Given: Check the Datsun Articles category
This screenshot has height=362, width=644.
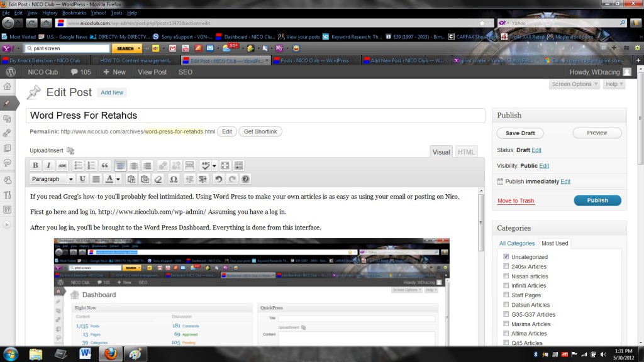Looking at the screenshot, I should [506, 305].
